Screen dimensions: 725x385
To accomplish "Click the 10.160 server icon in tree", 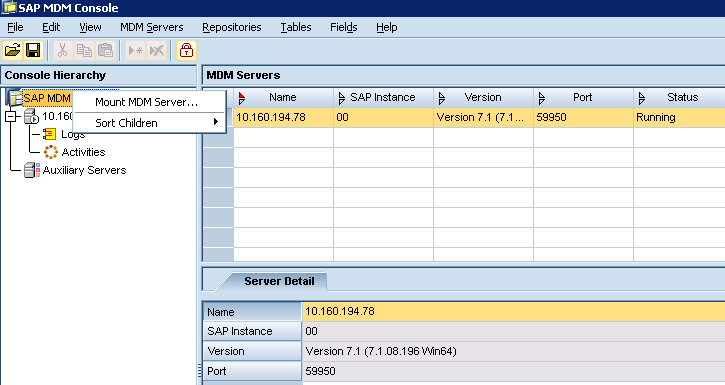I will [x=31, y=116].
